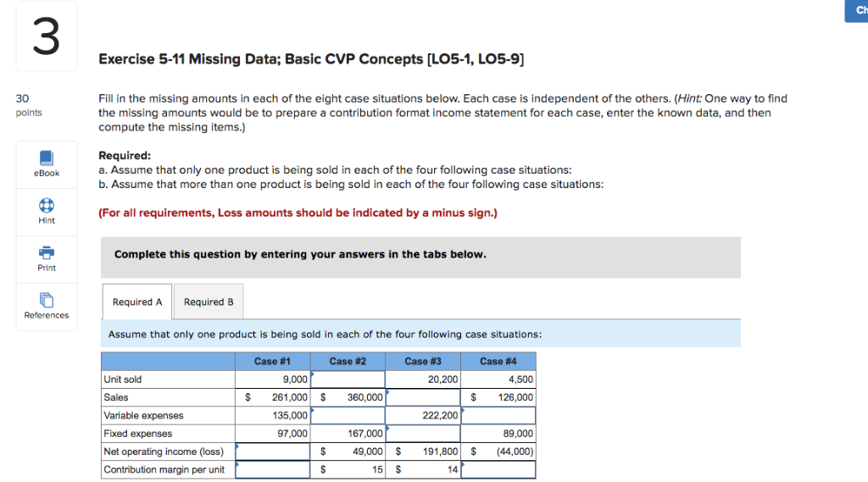The width and height of the screenshot is (868, 482).
Task: Click the 9,000 units cell in Case #1
Action: 273,379
